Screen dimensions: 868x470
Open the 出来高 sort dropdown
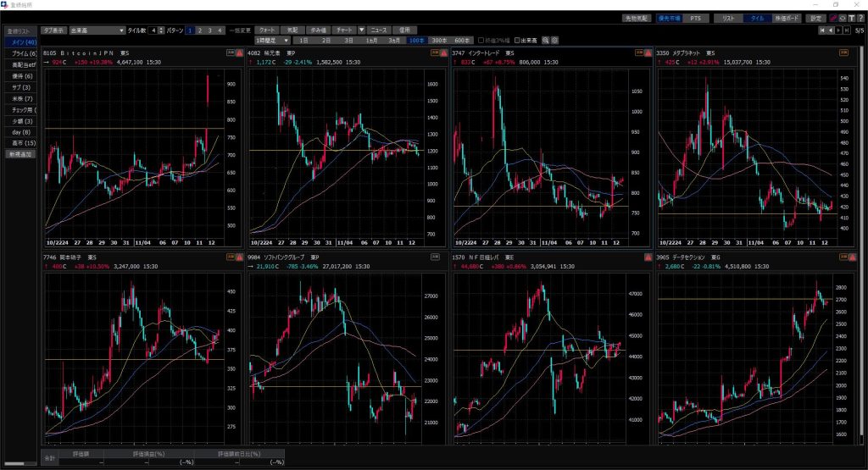(x=97, y=30)
